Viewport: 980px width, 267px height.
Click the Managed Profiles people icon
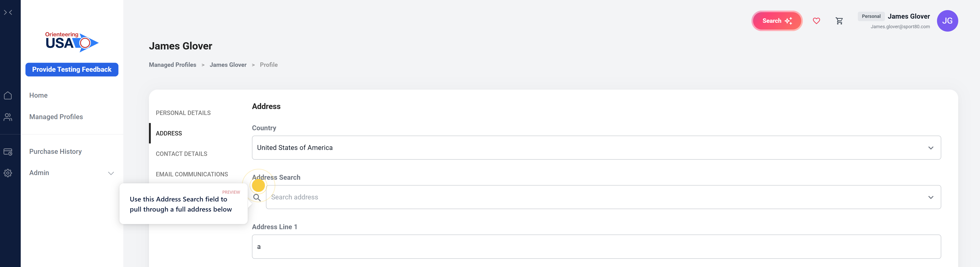tap(8, 117)
